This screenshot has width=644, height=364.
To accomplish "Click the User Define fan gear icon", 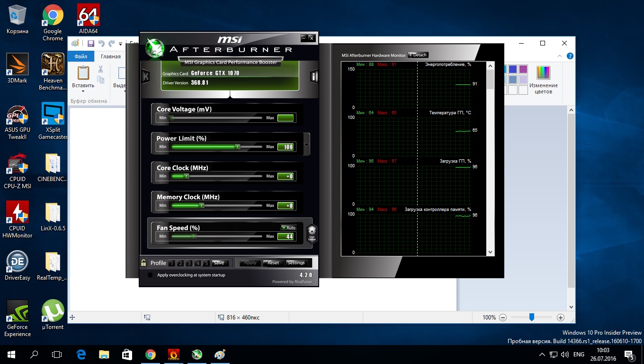I will point(312,234).
